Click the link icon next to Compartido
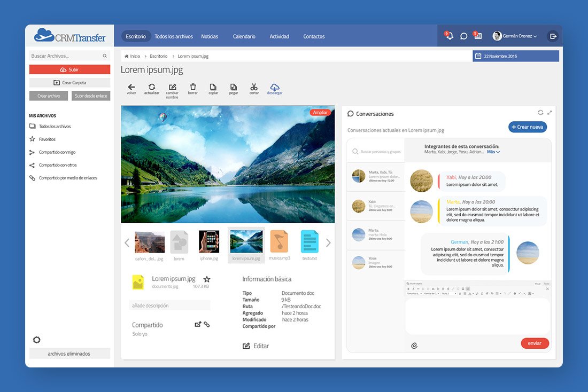 (207, 324)
